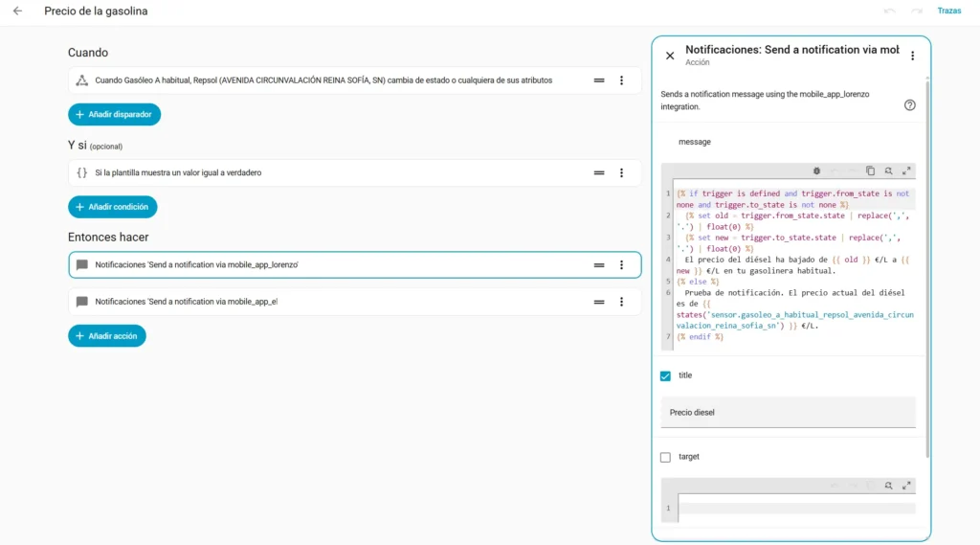Screen dimensions: 980x545
Task: Open the side panel three-dot menu
Action: pos(912,56)
